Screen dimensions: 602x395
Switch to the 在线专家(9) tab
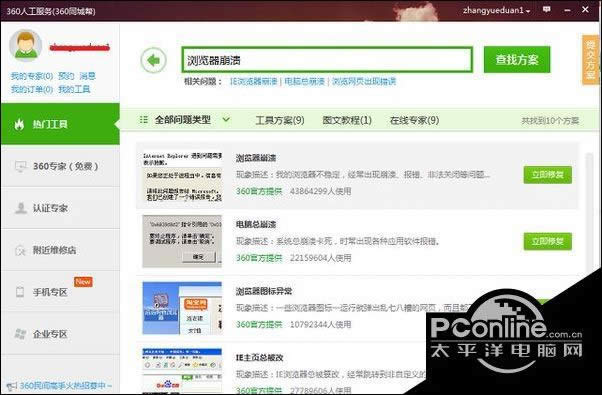(x=414, y=120)
